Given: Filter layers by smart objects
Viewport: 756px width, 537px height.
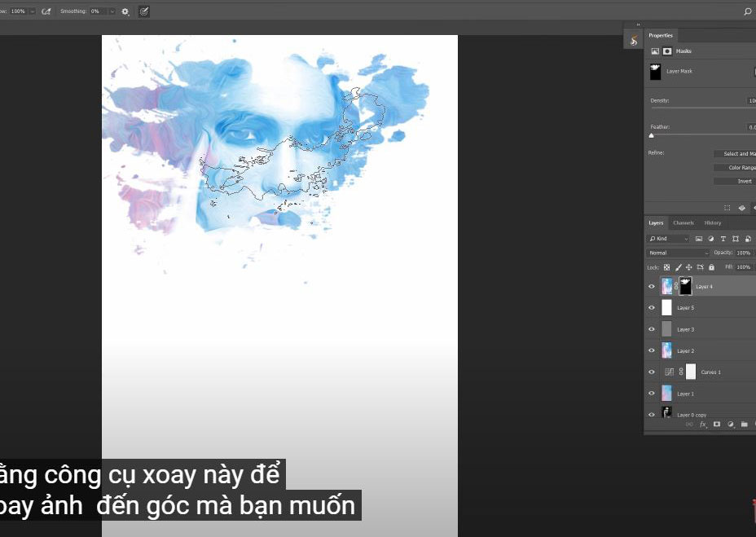Looking at the screenshot, I should (x=748, y=239).
